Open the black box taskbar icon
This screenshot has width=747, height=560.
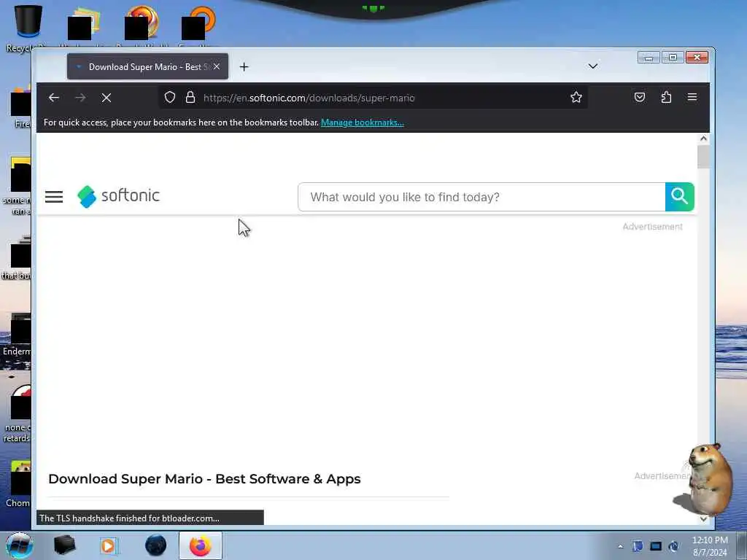tap(64, 545)
